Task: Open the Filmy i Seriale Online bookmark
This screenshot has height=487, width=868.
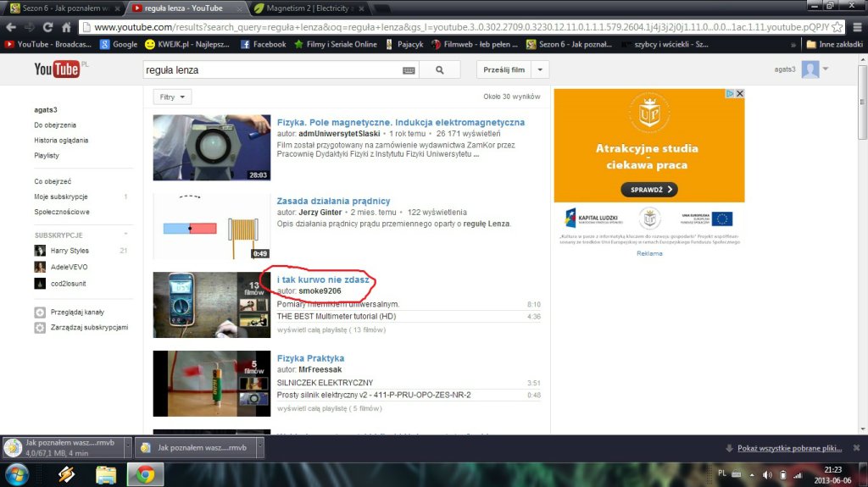Action: (x=336, y=44)
